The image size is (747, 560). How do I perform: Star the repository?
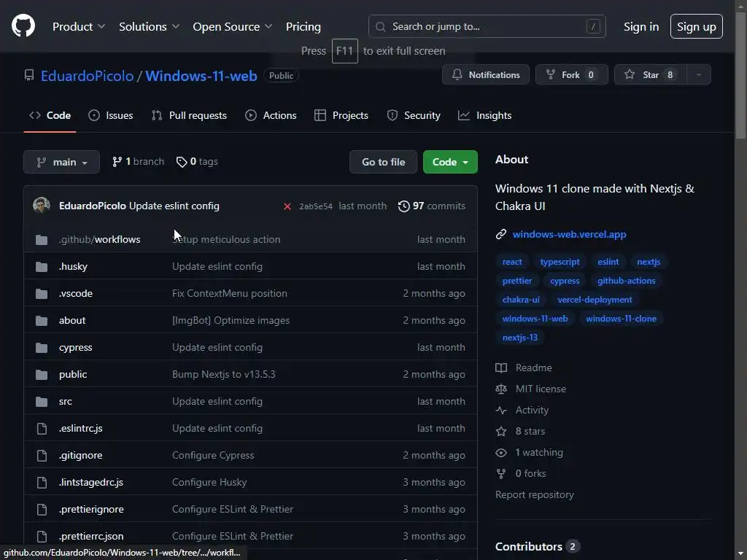[x=650, y=75]
